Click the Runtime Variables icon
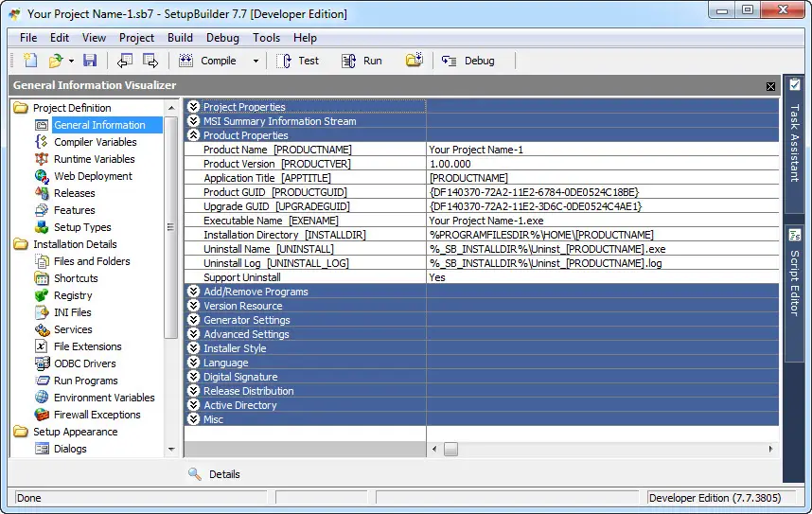The image size is (812, 514). [42, 159]
